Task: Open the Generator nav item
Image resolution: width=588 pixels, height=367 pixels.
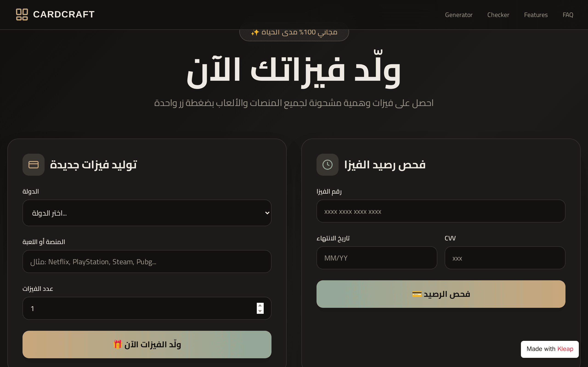Action: click(458, 15)
